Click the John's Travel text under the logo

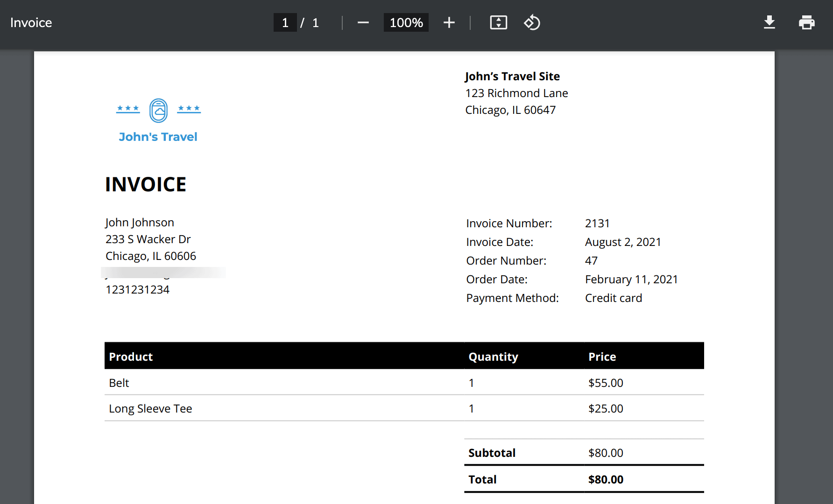coord(158,136)
